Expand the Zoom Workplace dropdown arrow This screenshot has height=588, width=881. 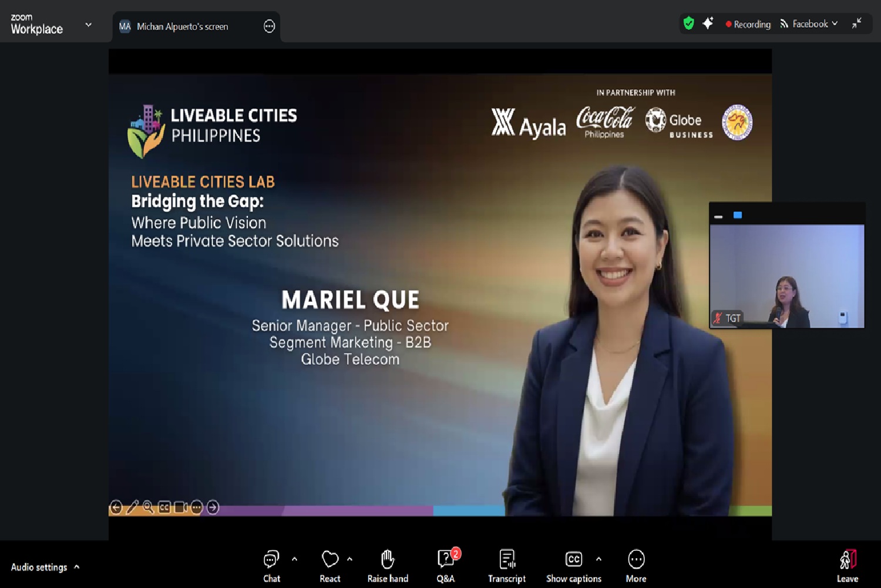[89, 25]
